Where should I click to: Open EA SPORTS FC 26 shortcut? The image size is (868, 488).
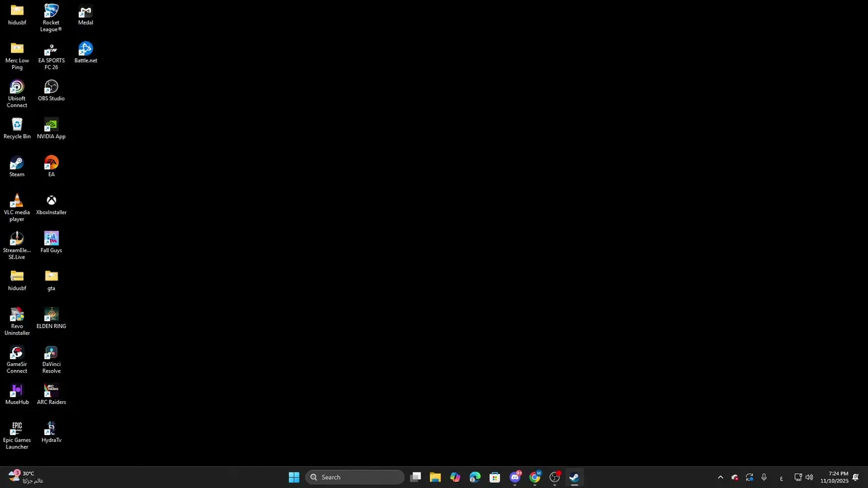[51, 56]
